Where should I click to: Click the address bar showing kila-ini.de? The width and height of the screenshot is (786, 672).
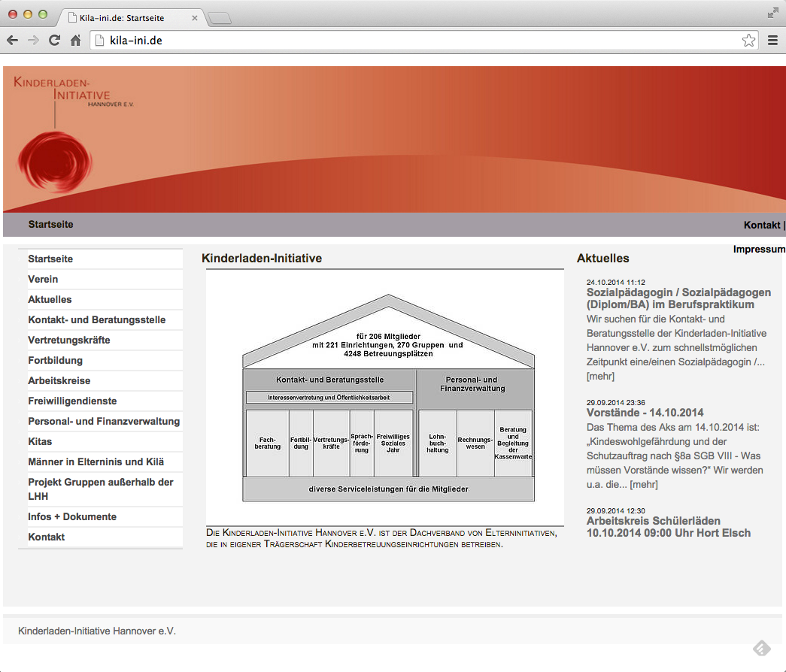click(x=414, y=41)
